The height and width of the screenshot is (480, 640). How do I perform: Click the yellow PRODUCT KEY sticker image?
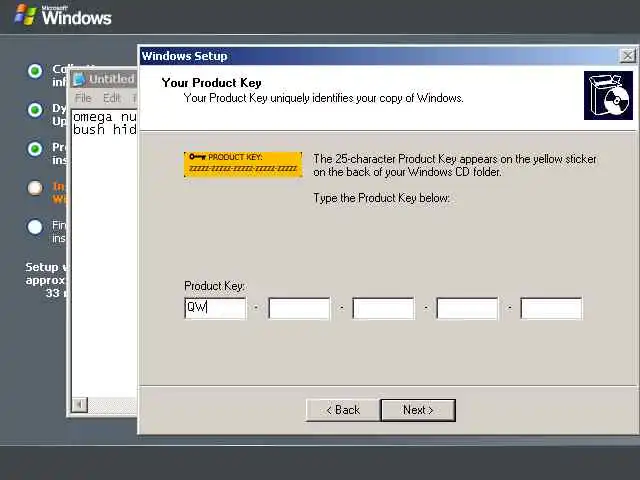(243, 164)
